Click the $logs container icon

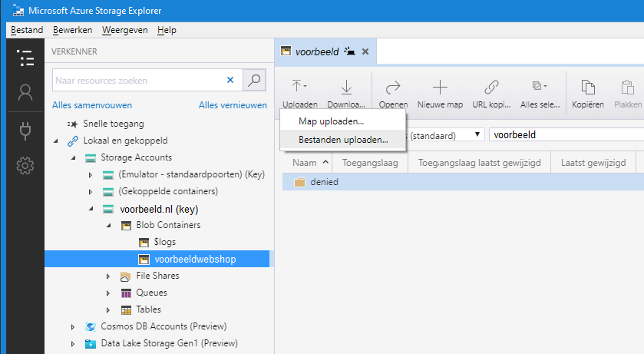tap(144, 243)
